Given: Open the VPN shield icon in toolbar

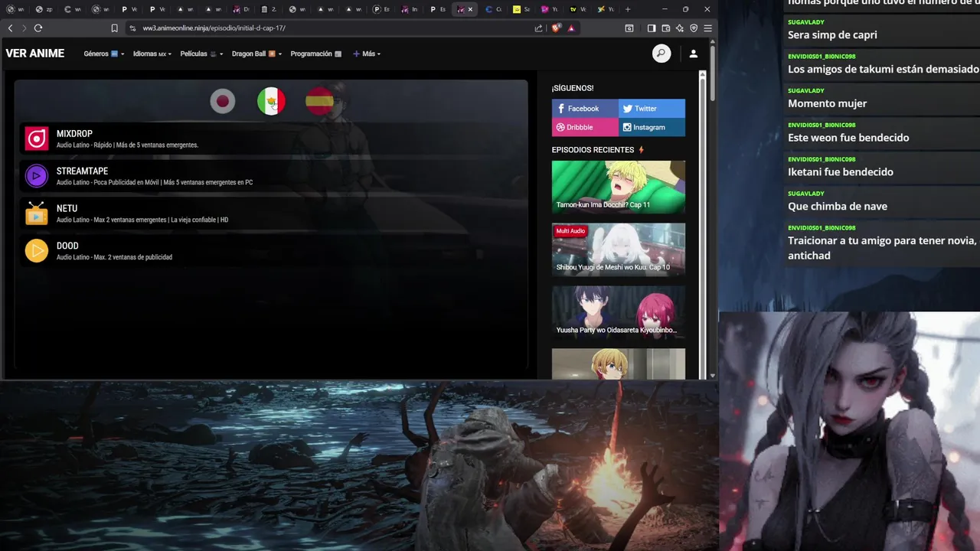Looking at the screenshot, I should coord(694,28).
